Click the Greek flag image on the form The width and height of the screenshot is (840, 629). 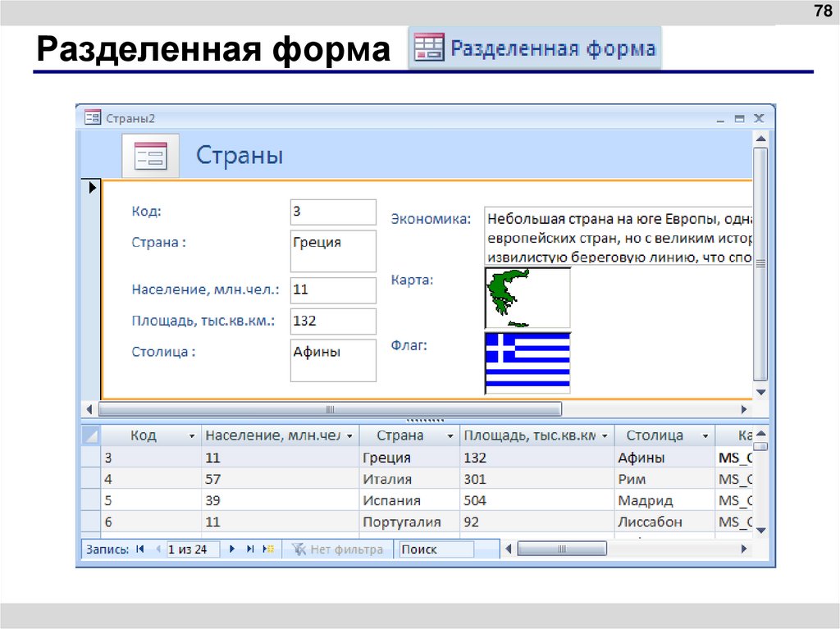point(527,362)
